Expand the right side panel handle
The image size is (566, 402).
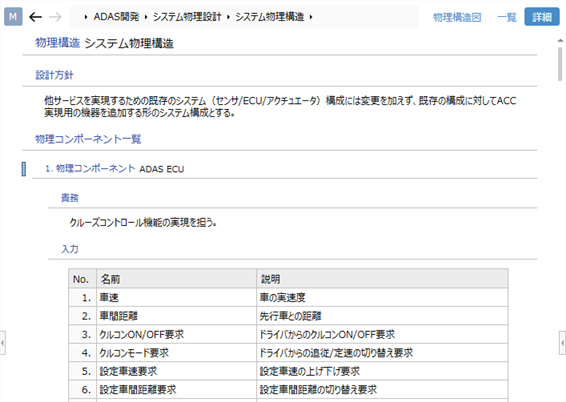[562, 342]
